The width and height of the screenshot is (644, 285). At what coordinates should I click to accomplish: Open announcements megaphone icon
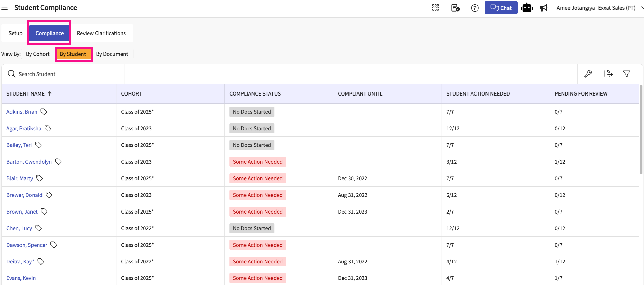pyautogui.click(x=543, y=8)
